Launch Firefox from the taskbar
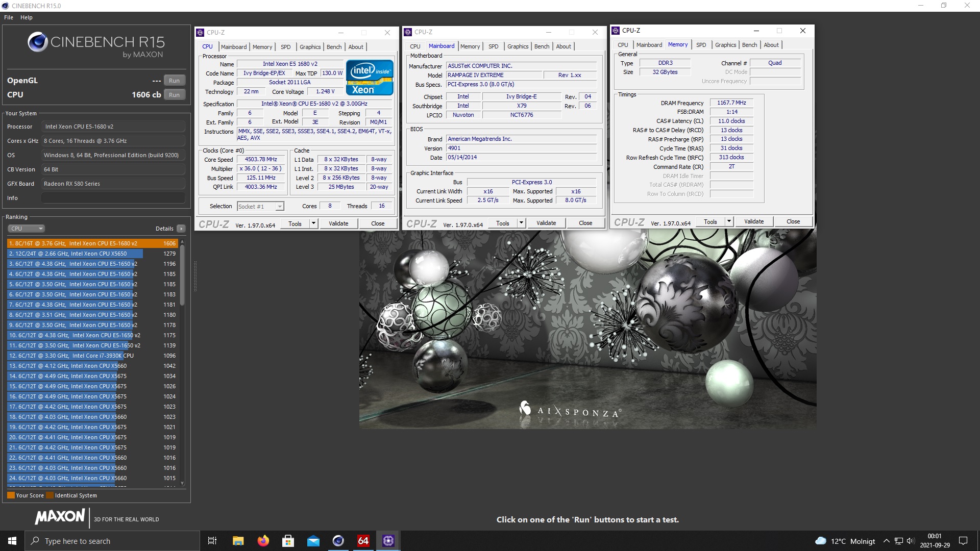The height and width of the screenshot is (551, 980). 263,541
